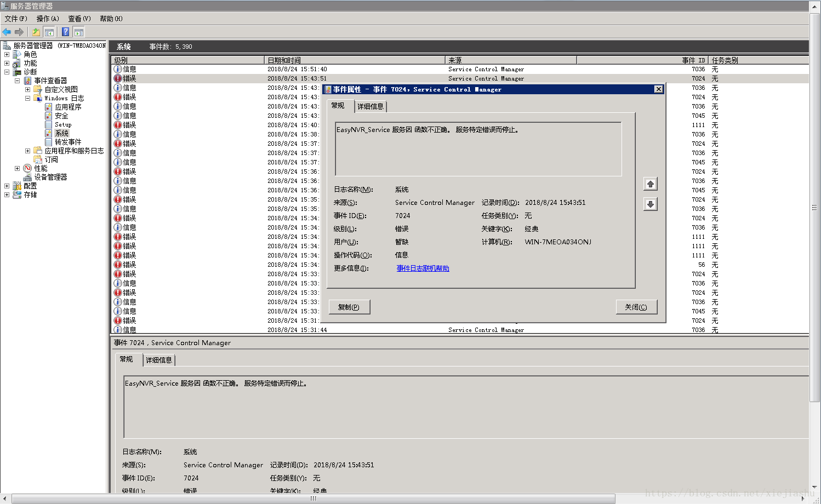Click the Up one level folder icon
This screenshot has width=821, height=504.
pyautogui.click(x=36, y=32)
